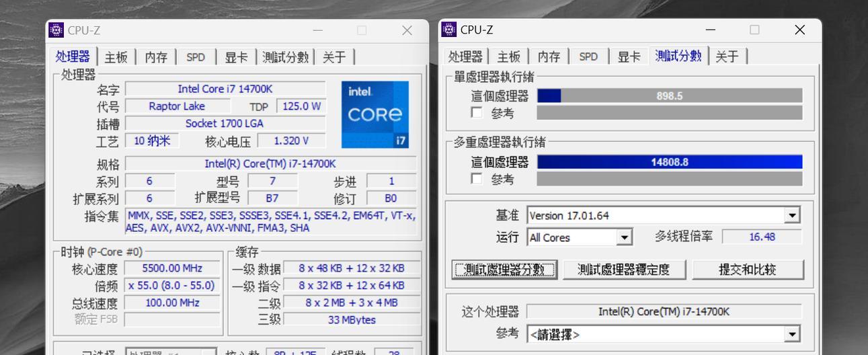Click right window processor name Intel(R) Core(TM) i7-14700K
Image resolution: width=868 pixels, height=355 pixels.
pos(664,311)
